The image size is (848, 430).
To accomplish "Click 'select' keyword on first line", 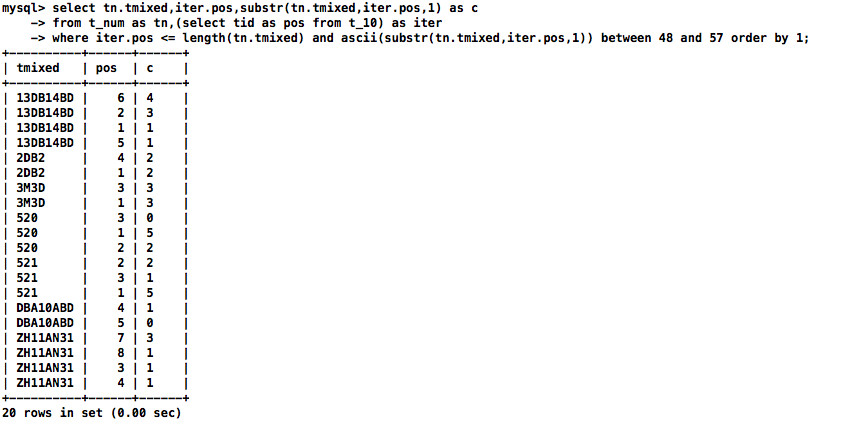I will coord(74,9).
